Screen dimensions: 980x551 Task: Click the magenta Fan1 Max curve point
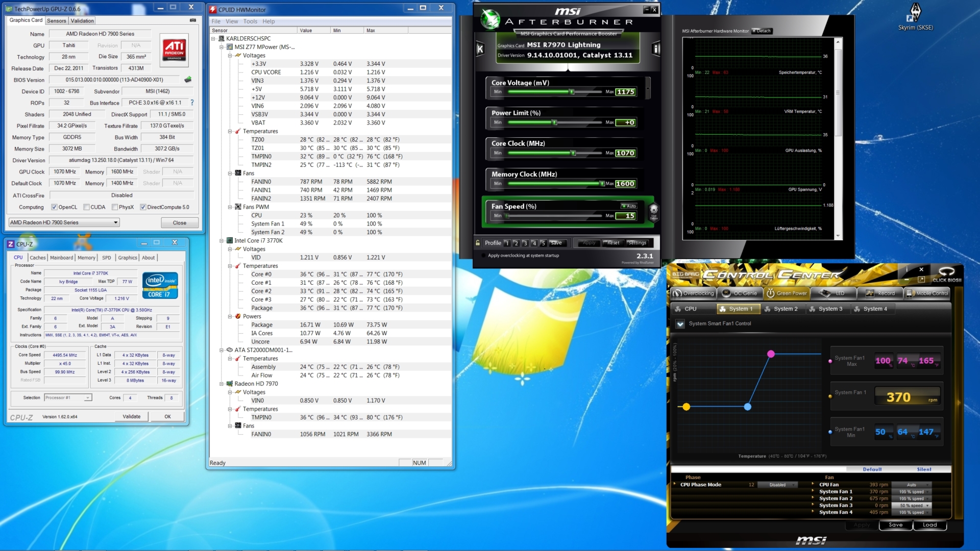pos(771,354)
